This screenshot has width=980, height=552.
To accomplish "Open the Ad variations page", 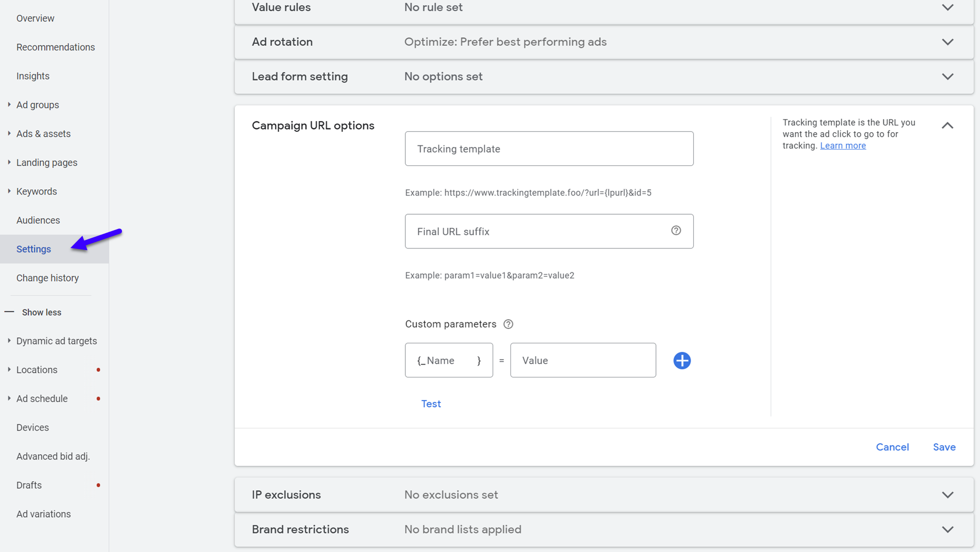I will [43, 514].
